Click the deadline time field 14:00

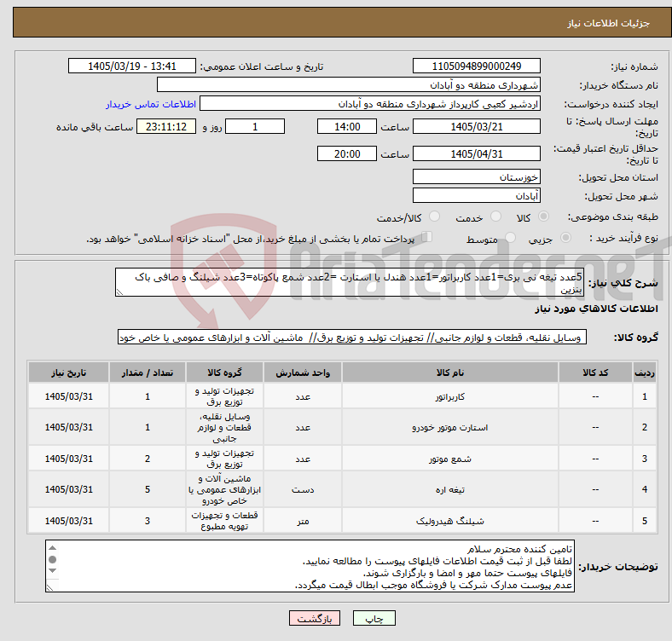[347, 126]
